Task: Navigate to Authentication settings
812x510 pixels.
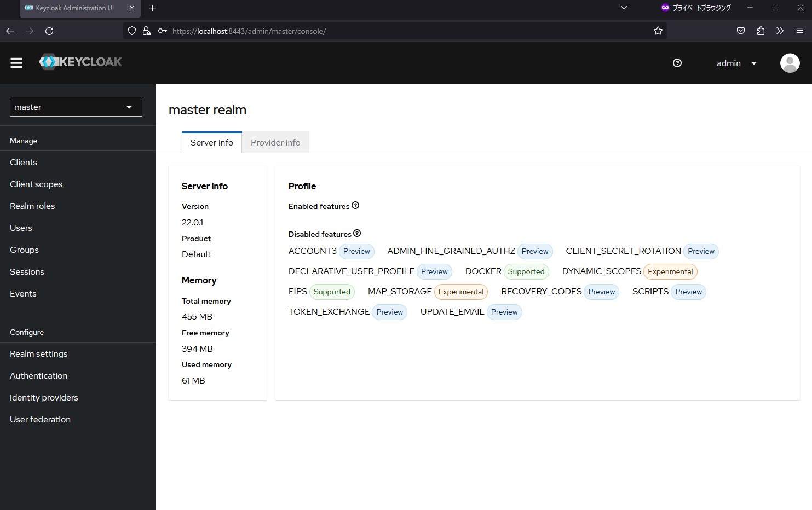Action: pos(38,375)
